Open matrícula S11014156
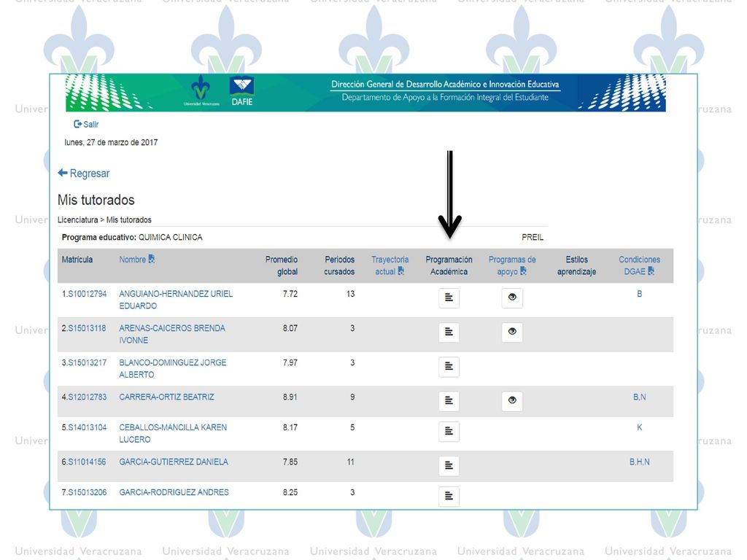 (88, 462)
